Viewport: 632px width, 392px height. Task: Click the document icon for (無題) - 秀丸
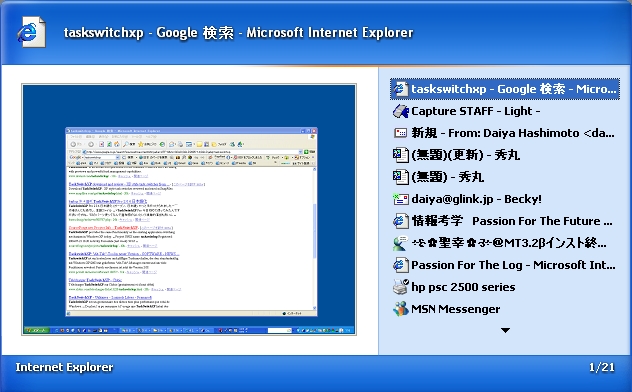400,177
